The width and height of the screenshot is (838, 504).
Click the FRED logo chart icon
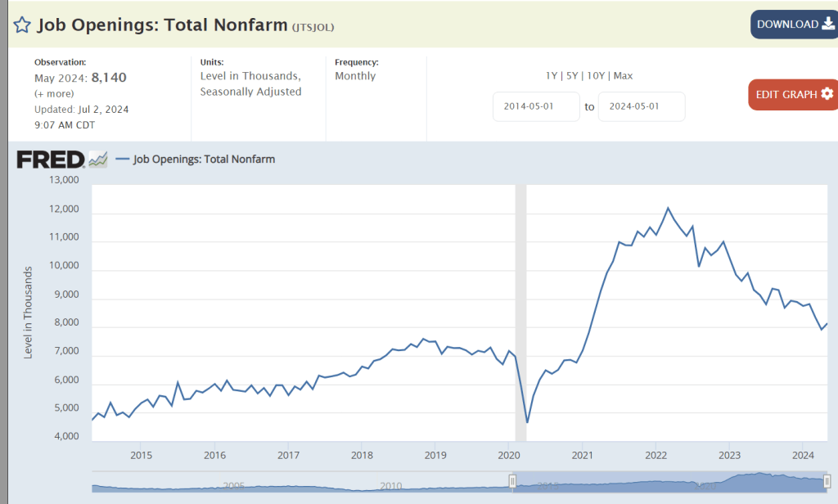(x=98, y=160)
